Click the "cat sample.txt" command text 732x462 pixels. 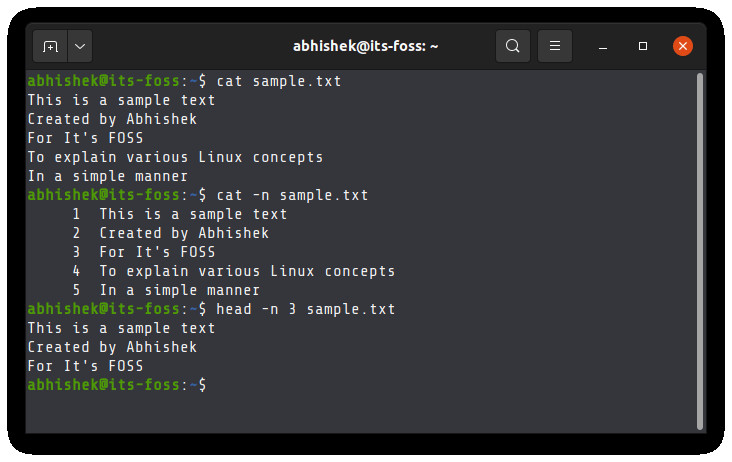[279, 81]
